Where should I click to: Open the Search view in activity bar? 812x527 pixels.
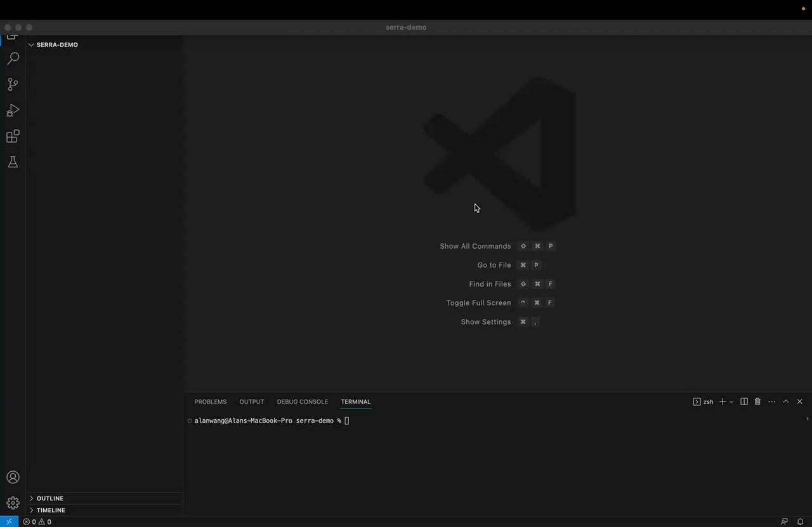[13, 58]
